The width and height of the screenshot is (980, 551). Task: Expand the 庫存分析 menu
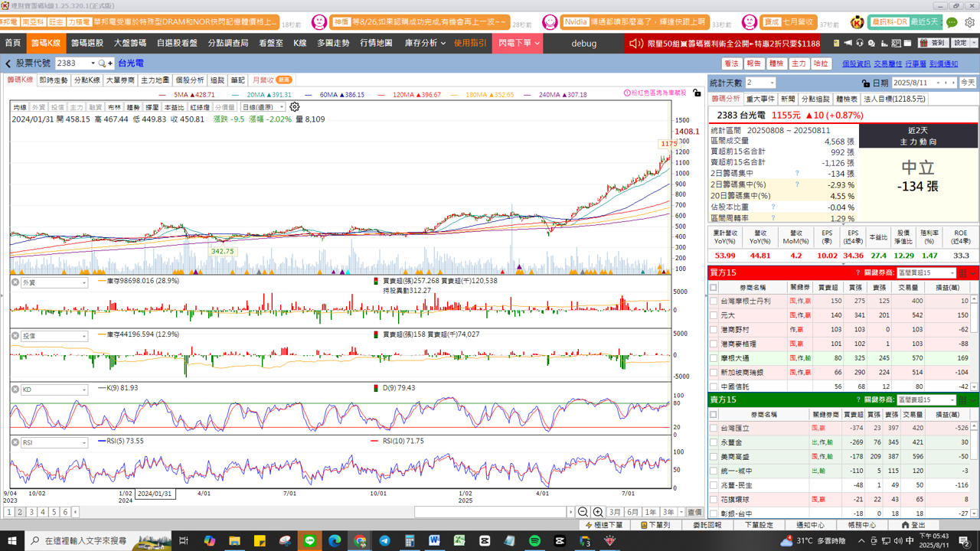[x=425, y=43]
